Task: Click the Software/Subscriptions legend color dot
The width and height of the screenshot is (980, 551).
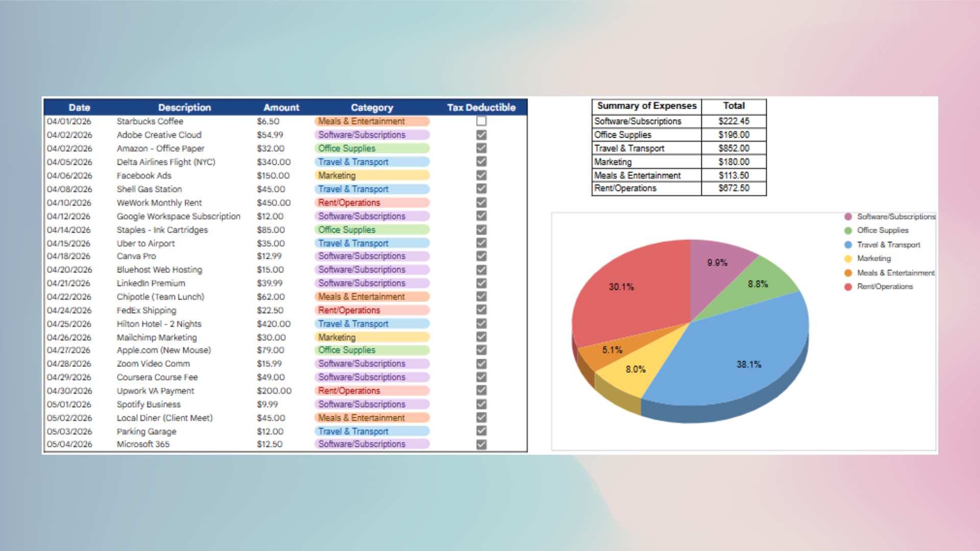Action: [x=848, y=217]
